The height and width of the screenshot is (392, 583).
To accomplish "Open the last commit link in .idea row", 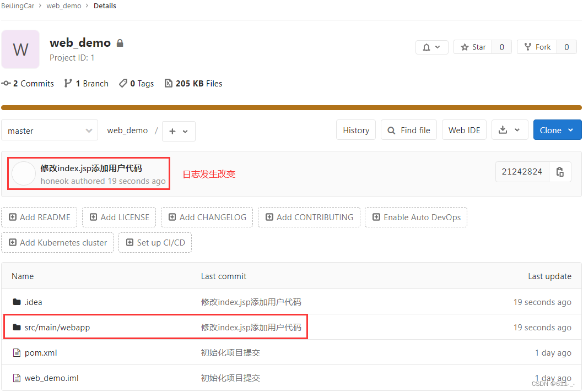I will click(x=251, y=302).
